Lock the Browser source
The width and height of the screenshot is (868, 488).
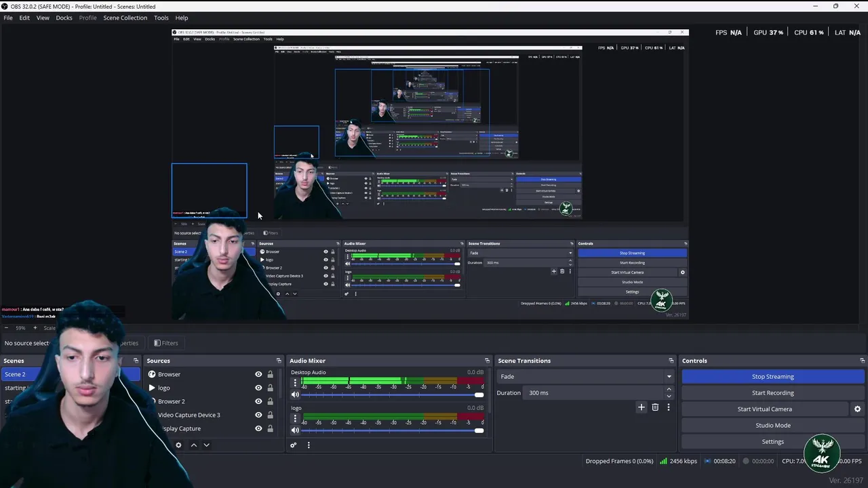tap(270, 374)
